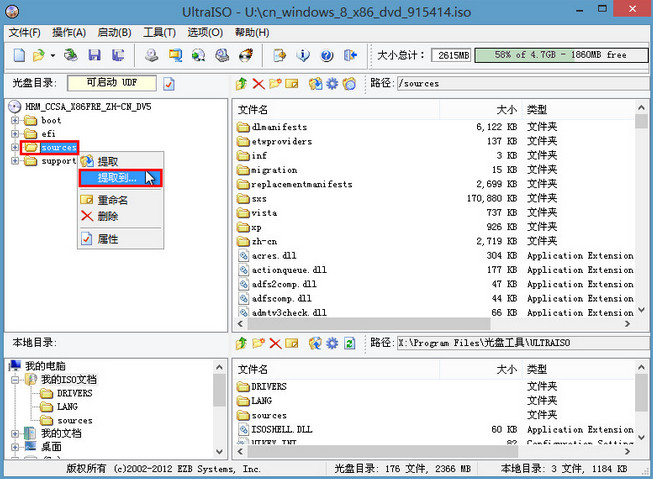Choose 属性 in the context menu

(x=121, y=239)
